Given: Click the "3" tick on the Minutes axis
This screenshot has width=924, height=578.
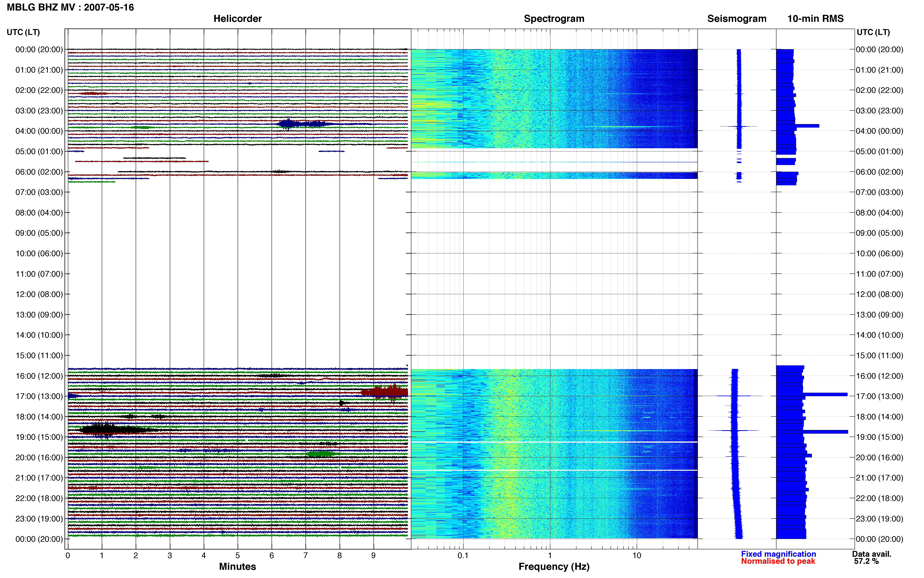Looking at the screenshot, I should (170, 555).
